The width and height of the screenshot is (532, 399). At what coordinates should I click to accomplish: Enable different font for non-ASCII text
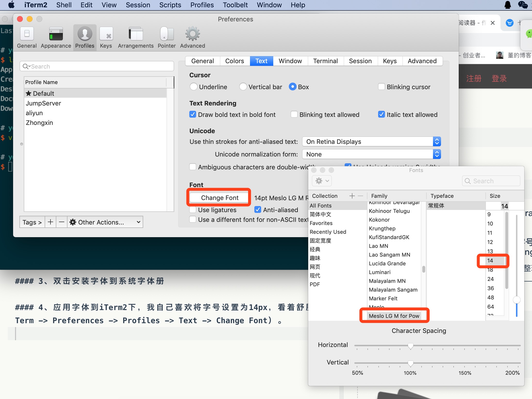click(x=192, y=219)
